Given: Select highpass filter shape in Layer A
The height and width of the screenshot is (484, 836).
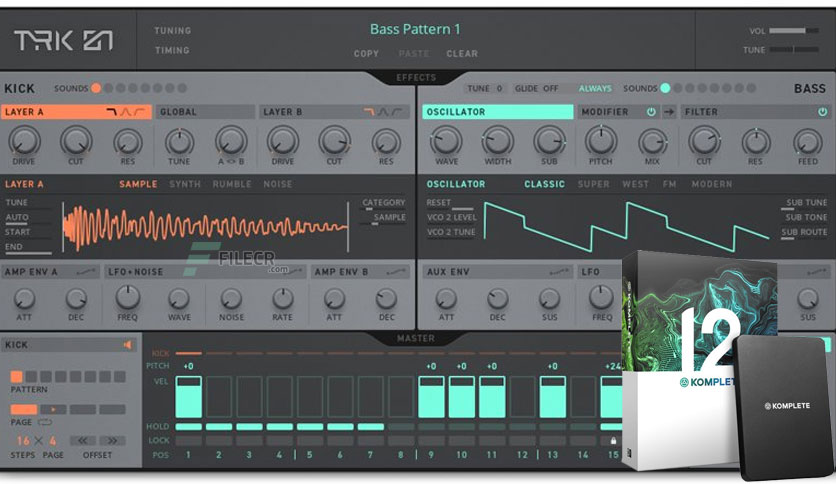Looking at the screenshot, I should (139, 112).
